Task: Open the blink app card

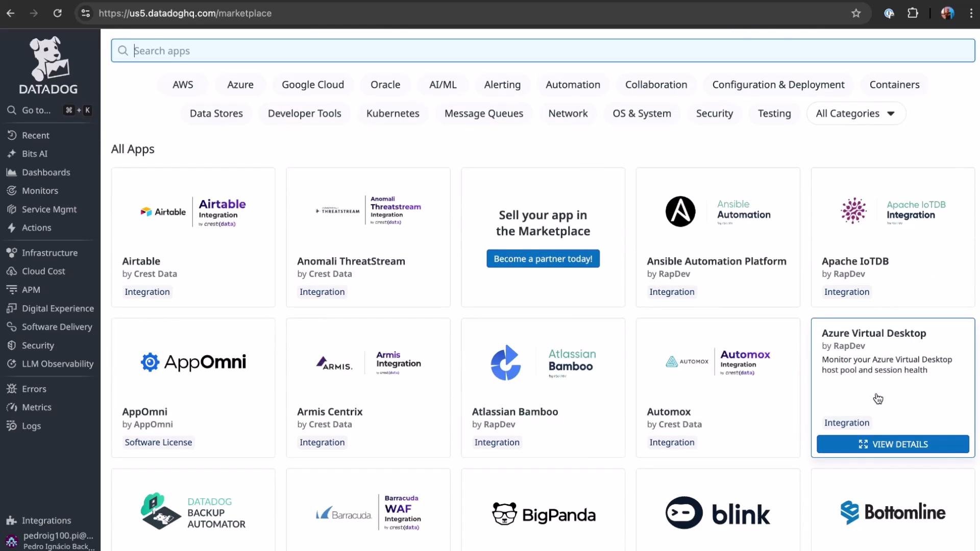Action: tap(718, 510)
